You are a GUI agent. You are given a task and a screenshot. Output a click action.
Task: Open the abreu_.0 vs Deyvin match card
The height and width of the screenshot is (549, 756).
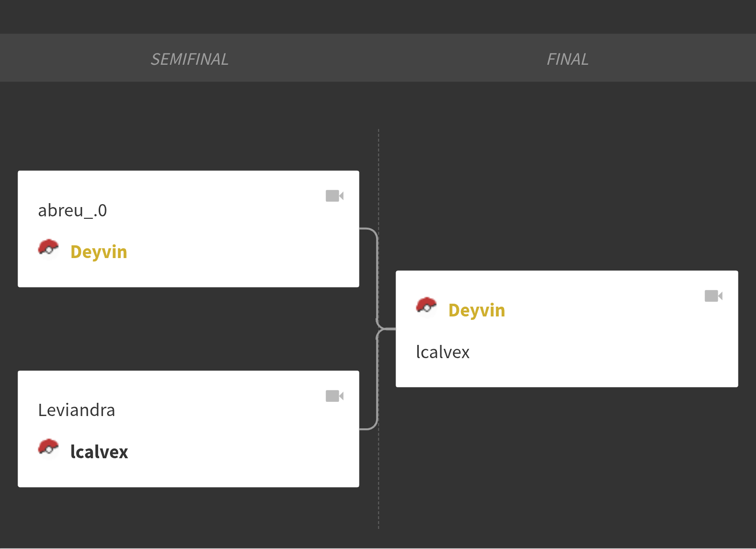189,229
